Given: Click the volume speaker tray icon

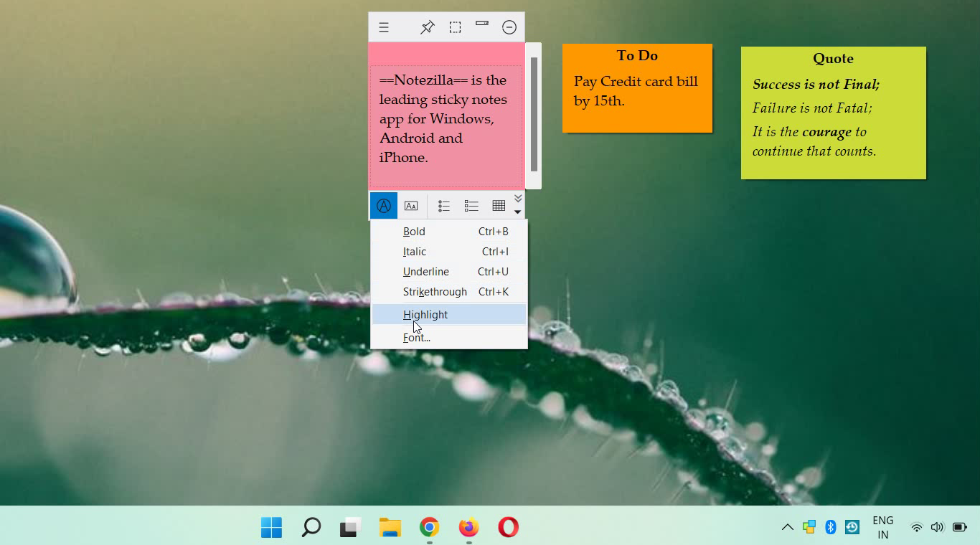Looking at the screenshot, I should point(937,528).
